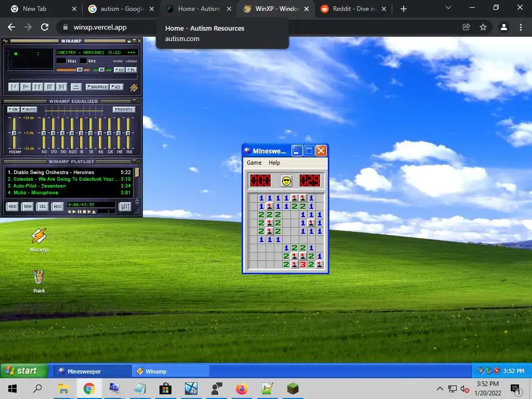
Task: Open Minesweeper Game menu
Action: click(254, 163)
